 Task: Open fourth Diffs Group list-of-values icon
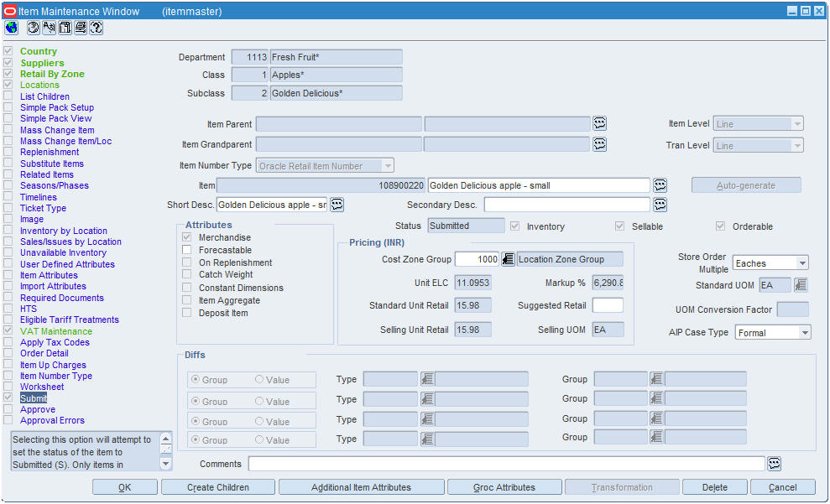tap(656, 437)
